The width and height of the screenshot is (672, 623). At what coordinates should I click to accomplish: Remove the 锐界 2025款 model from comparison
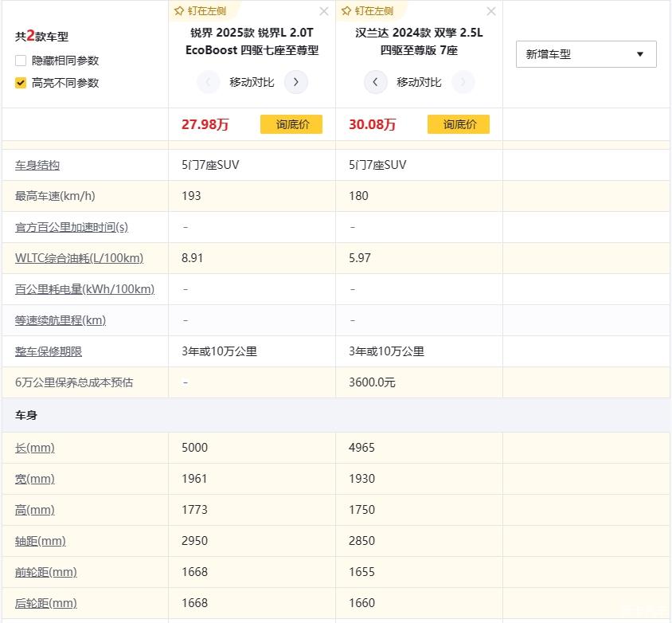pos(324,11)
